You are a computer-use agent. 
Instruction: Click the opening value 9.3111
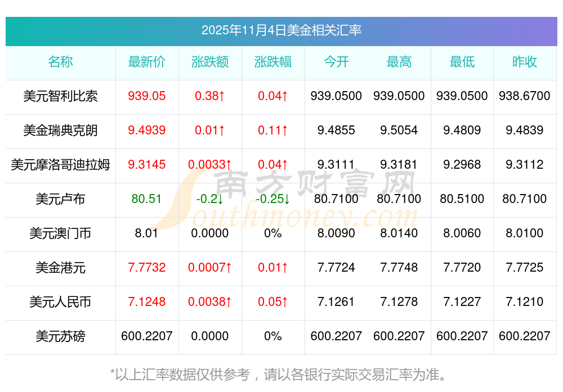(x=336, y=164)
